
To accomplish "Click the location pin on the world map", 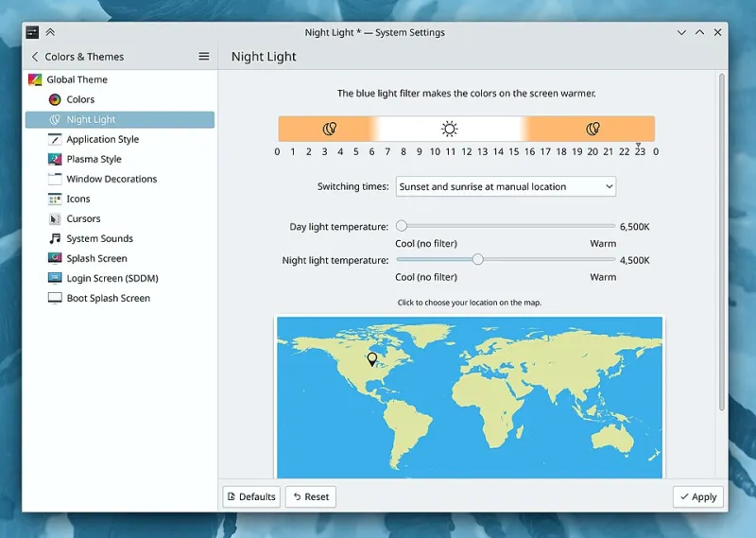I will tap(371, 359).
